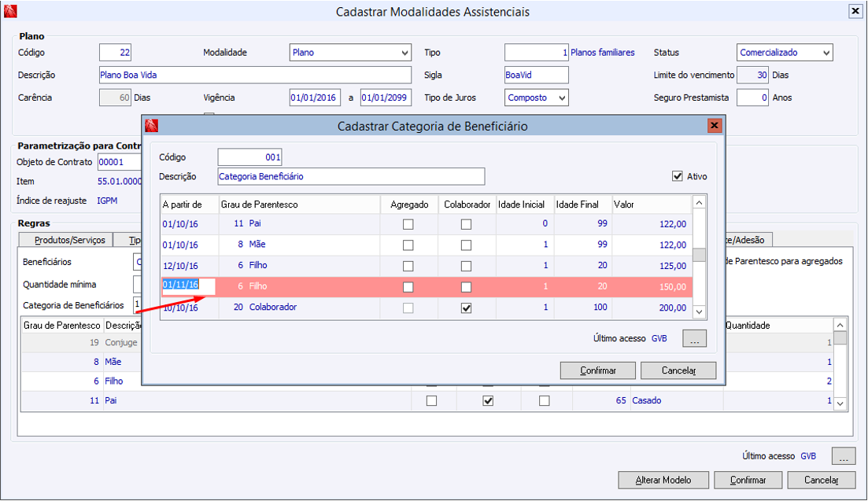Screen dimensions: 868x501
Task: Select the partially hidden Adesão tab
Action: [x=748, y=240]
